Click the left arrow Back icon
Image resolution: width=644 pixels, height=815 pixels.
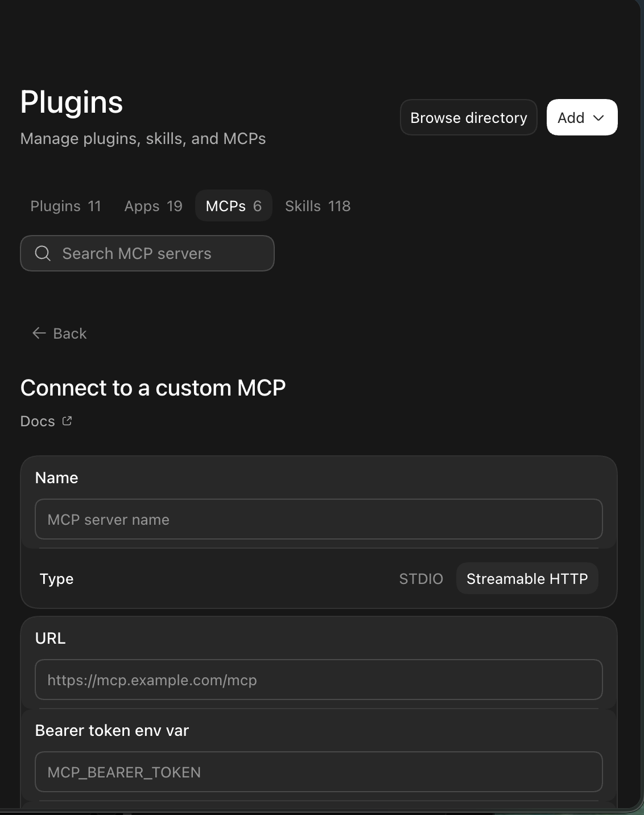pos(39,333)
